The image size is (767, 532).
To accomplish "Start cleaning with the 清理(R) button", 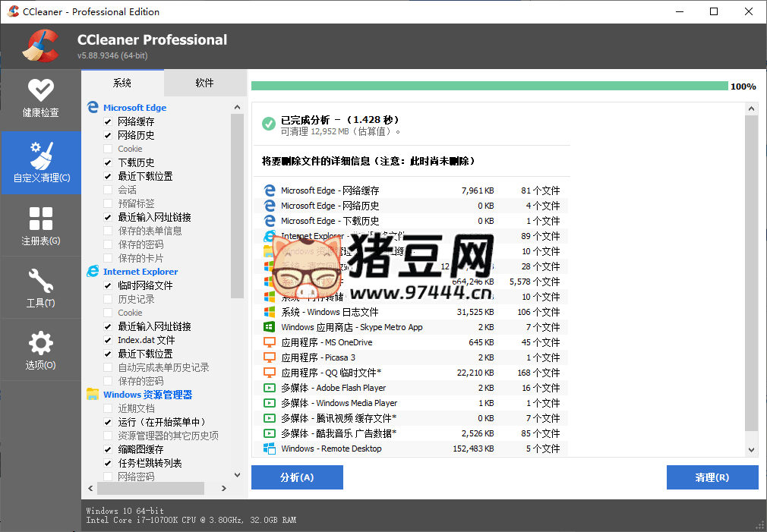I will pyautogui.click(x=712, y=477).
